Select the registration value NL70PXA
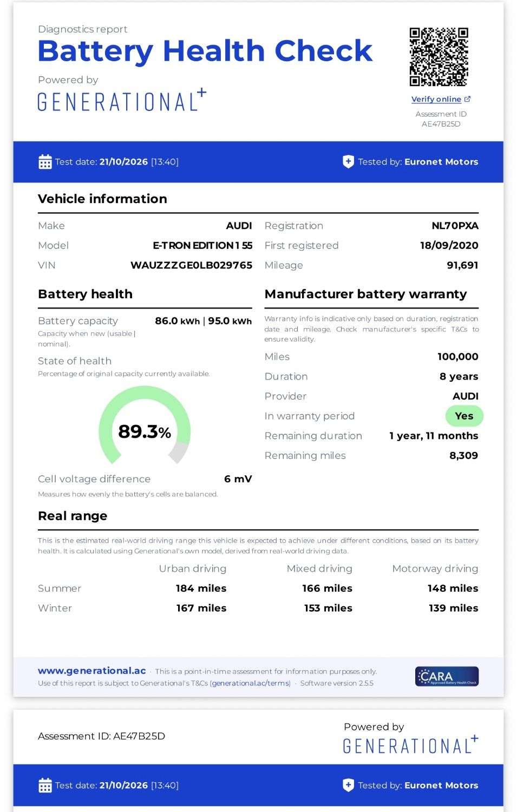 coord(455,226)
